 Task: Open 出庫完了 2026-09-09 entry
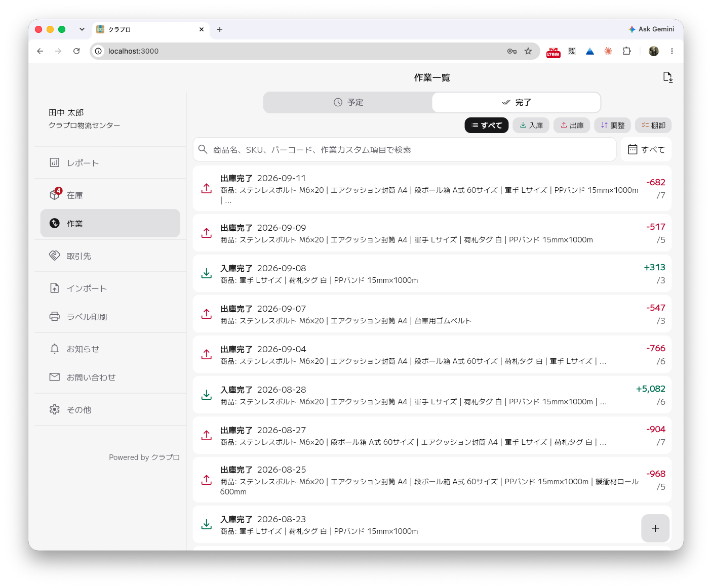point(432,233)
